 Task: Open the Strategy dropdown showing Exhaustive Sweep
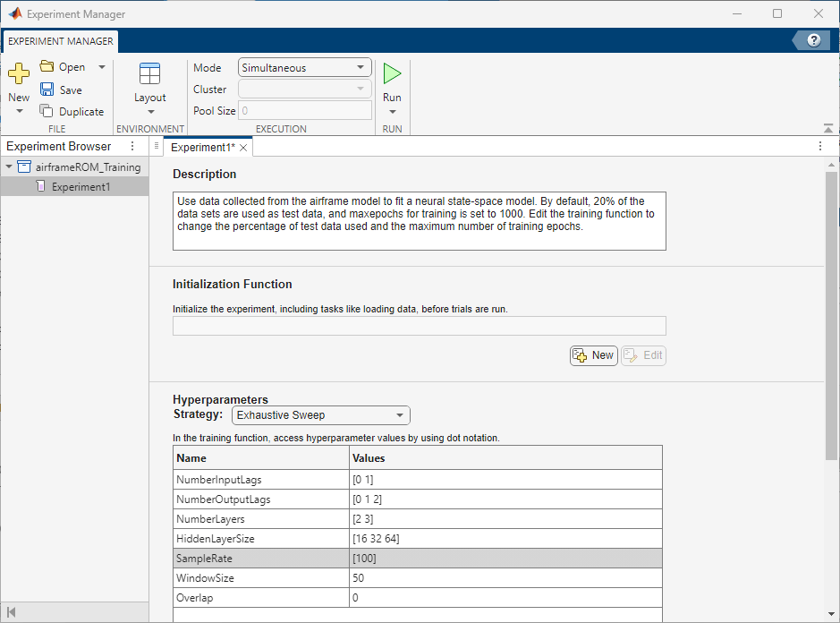pos(319,415)
